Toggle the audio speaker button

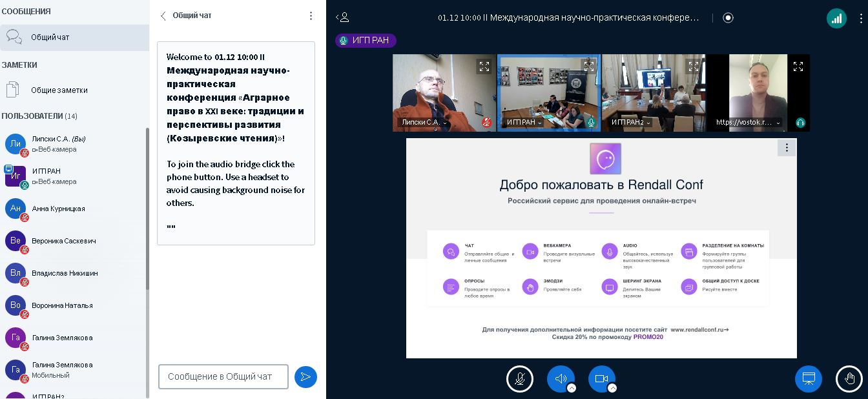click(x=561, y=379)
